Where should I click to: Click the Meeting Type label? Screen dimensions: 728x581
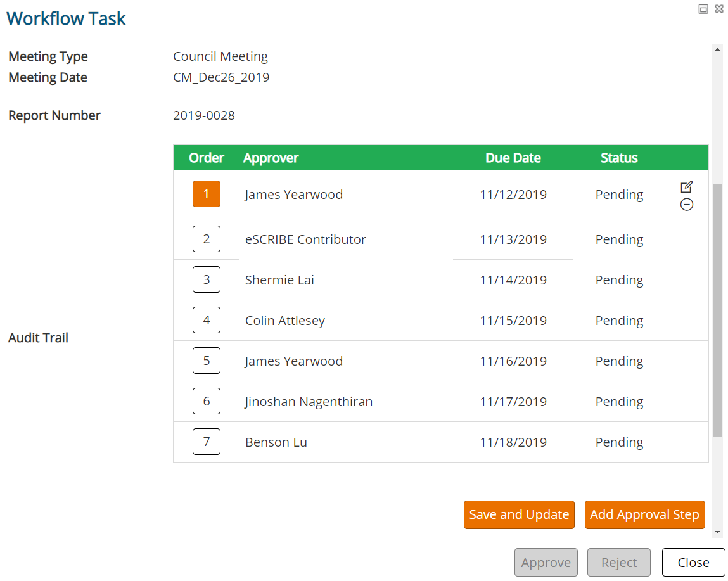(48, 56)
